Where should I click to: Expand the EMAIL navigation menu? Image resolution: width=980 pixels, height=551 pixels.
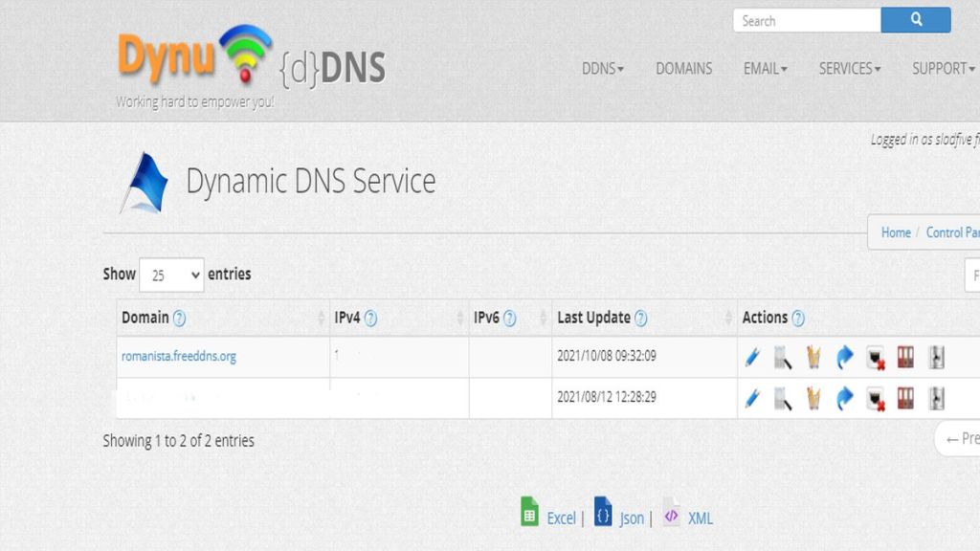coord(765,68)
